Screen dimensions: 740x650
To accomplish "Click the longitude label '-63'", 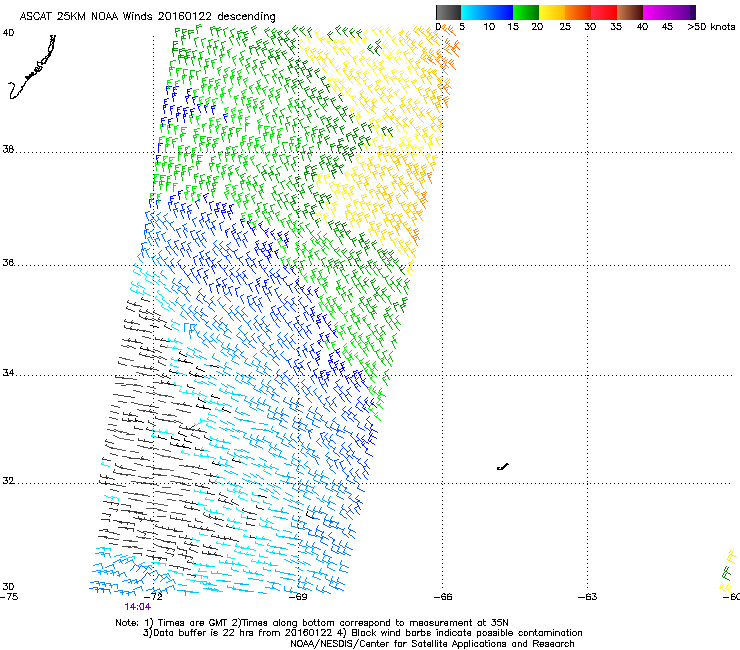I will click(588, 597).
